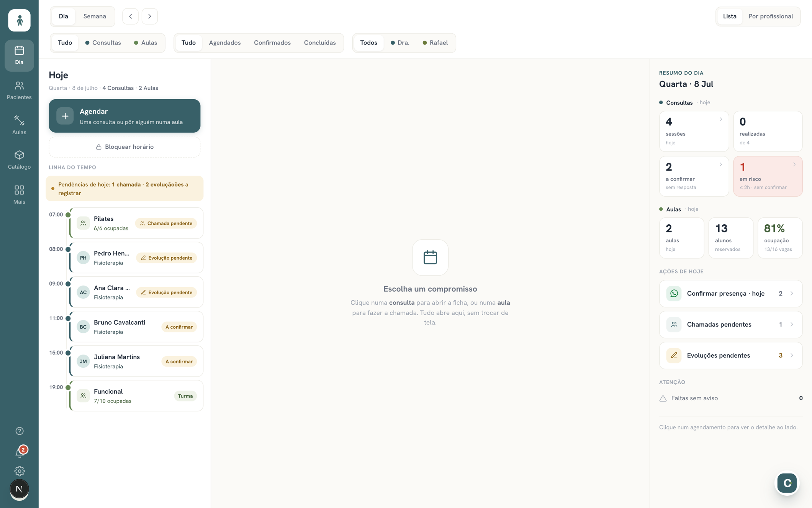Image resolution: width=812 pixels, height=508 pixels.
Task: Click the warning triangle by Faltas sem aviso
Action: pyautogui.click(x=663, y=398)
